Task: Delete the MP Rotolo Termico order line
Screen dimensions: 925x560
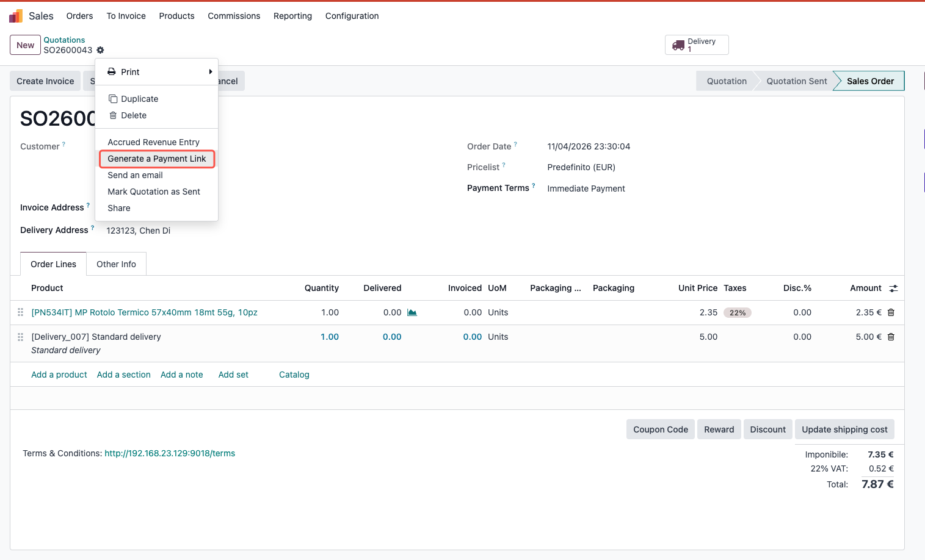Action: (x=891, y=312)
